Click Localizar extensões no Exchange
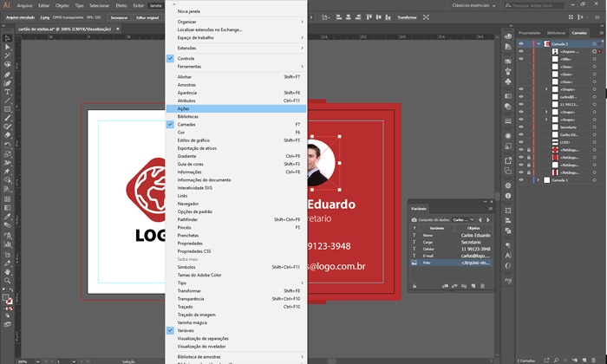This screenshot has height=364, width=607. 236,29
